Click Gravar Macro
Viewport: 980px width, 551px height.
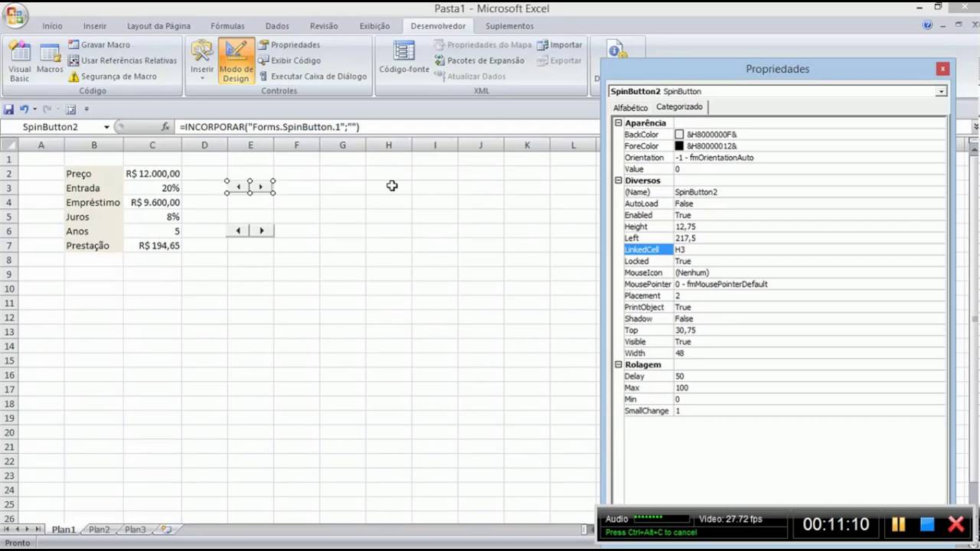pyautogui.click(x=99, y=44)
